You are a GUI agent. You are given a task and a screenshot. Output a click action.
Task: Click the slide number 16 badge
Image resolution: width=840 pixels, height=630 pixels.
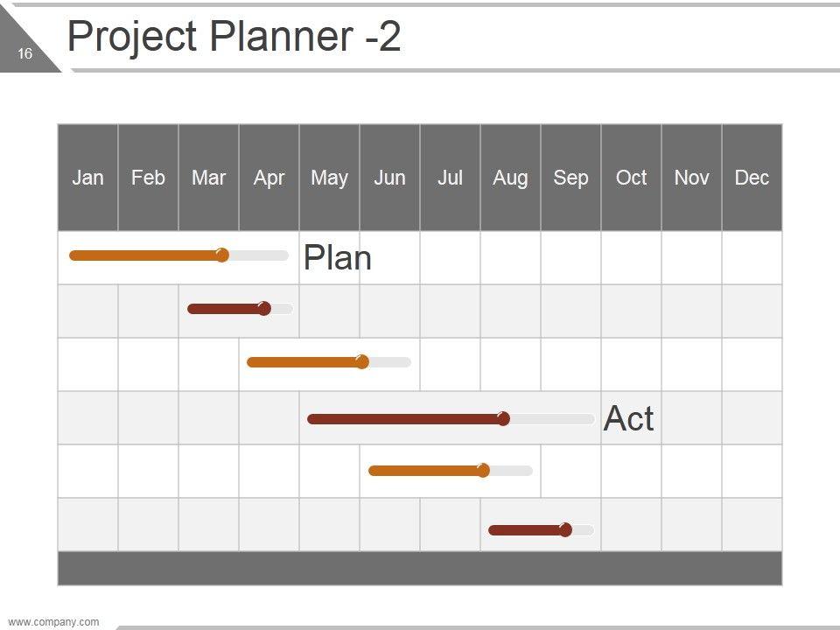(x=24, y=54)
